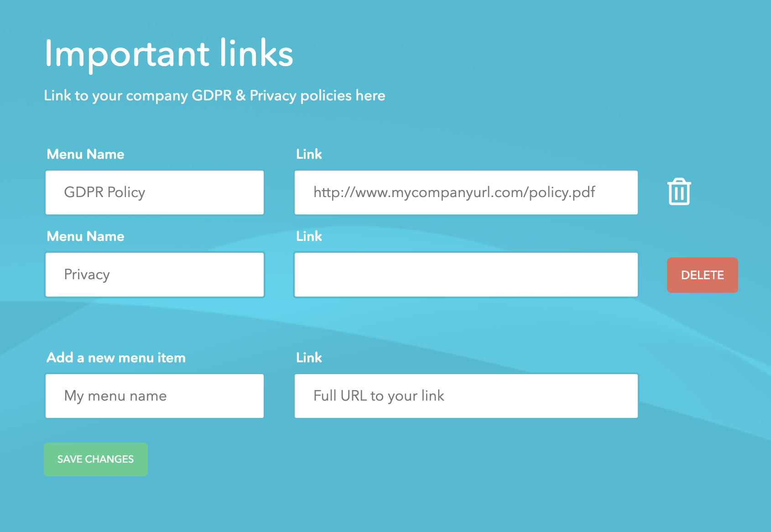Click the SAVE CHANGES button
The image size is (771, 532).
point(95,459)
